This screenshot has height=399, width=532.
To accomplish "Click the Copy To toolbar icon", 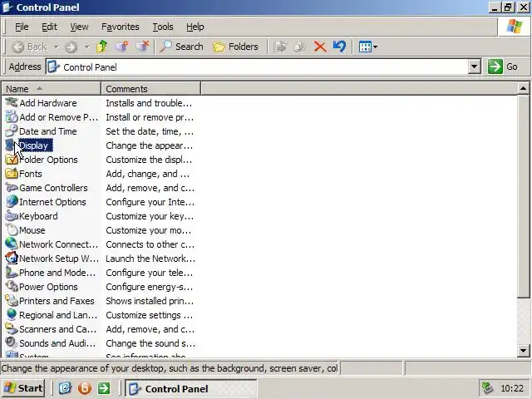I will (x=299, y=47).
